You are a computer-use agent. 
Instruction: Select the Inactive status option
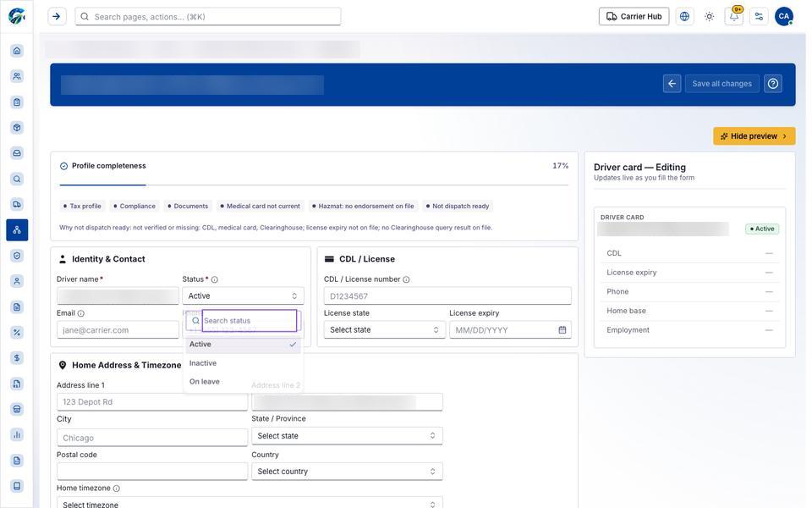click(x=243, y=363)
